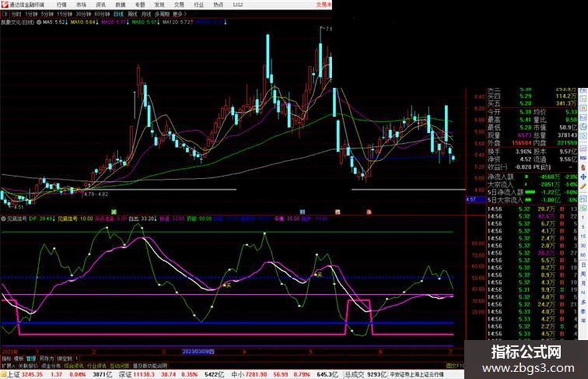Click the 中小 index in status bar
Image resolution: width=588 pixels, height=379 pixels.
coord(237,375)
